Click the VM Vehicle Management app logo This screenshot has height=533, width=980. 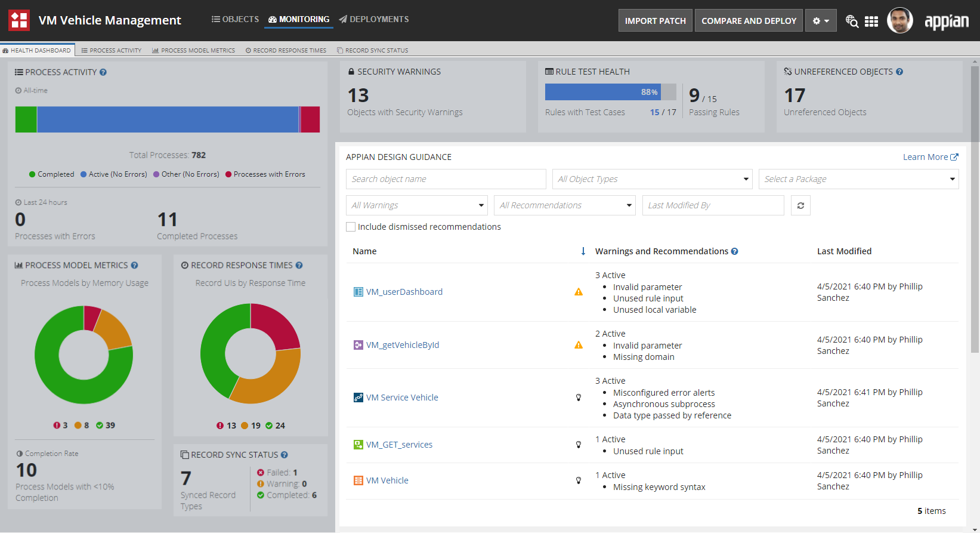coord(19,20)
